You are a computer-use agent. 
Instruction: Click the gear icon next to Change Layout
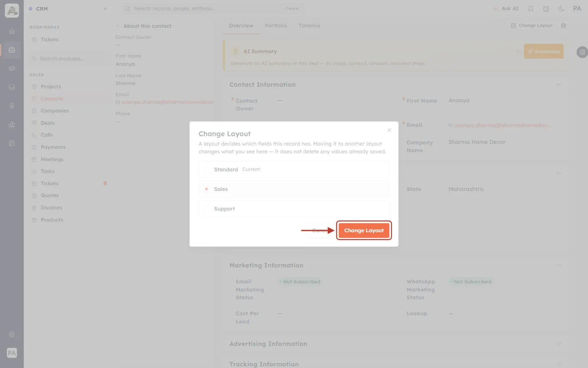563,25
